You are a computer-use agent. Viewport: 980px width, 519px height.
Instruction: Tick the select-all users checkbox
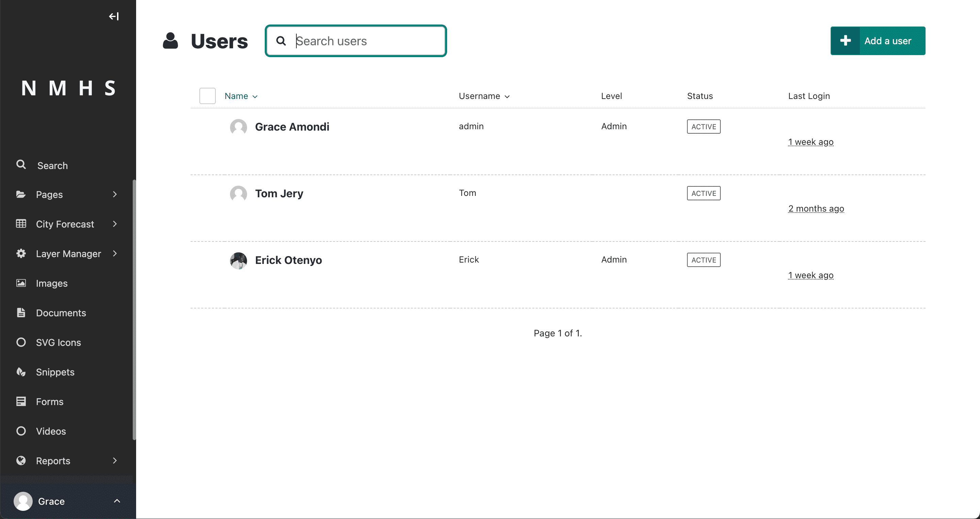pyautogui.click(x=207, y=96)
